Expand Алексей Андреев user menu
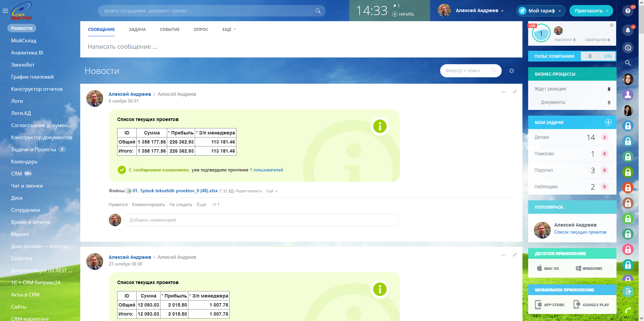 [479, 11]
